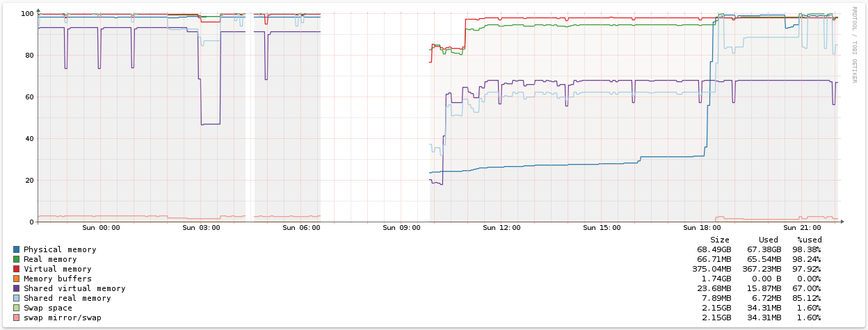
Task: Click the pink swap mirror/swap swatch
Action: 16,317
